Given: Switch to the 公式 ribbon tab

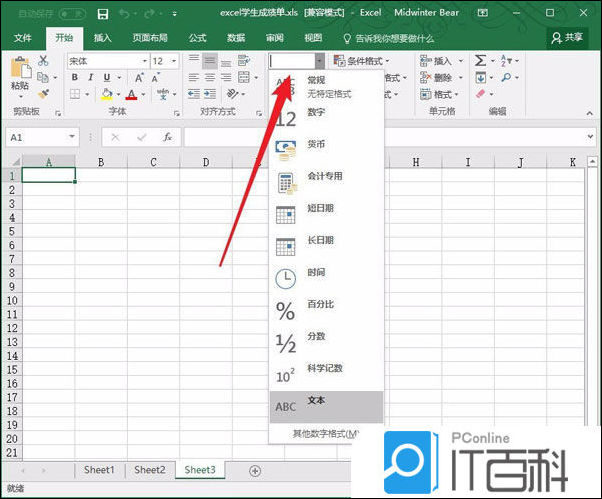Looking at the screenshot, I should [197, 38].
